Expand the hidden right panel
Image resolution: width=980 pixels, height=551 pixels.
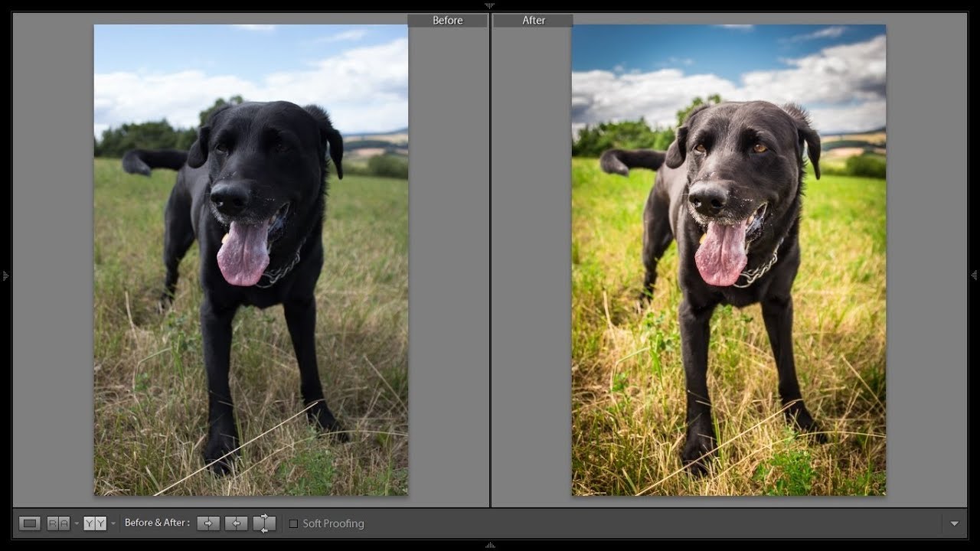point(975,275)
